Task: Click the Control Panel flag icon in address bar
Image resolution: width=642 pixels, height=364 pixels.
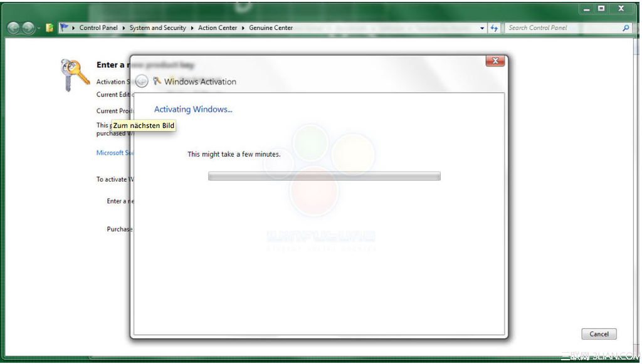Action: 65,28
